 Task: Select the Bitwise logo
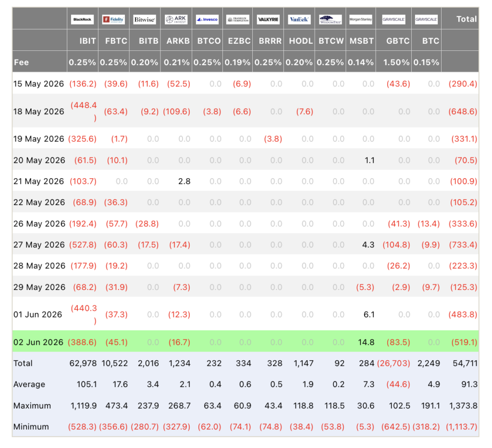144,19
